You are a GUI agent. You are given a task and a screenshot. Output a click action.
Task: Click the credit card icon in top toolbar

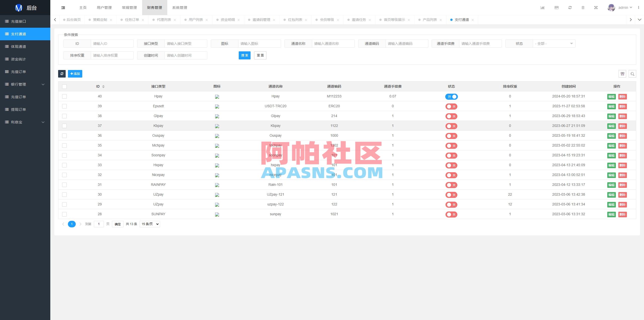coord(556,7)
